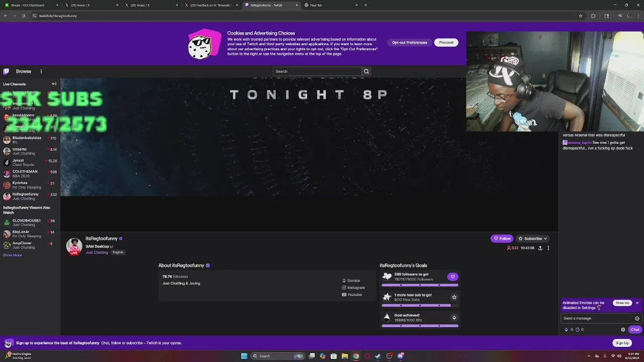Screen dimensions: 644x362
Task: Open Jynxzi Clash Royale channel
Action: pos(30,162)
